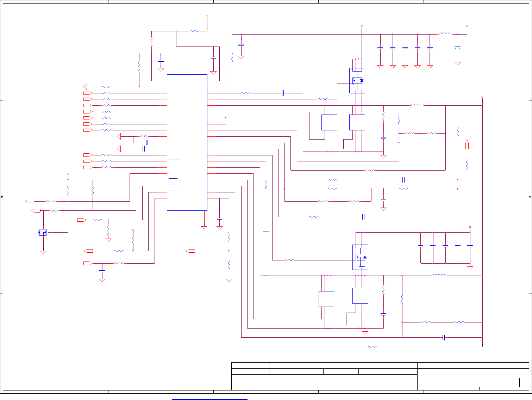Click the upper power MOSFET symbol
This screenshot has height=400, width=532.
357,81
